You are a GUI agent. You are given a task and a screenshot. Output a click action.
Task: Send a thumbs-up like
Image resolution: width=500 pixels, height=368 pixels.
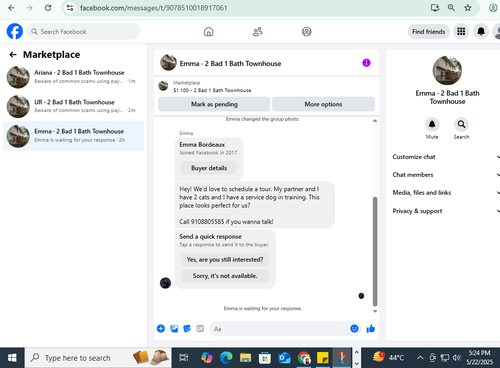coord(371,329)
